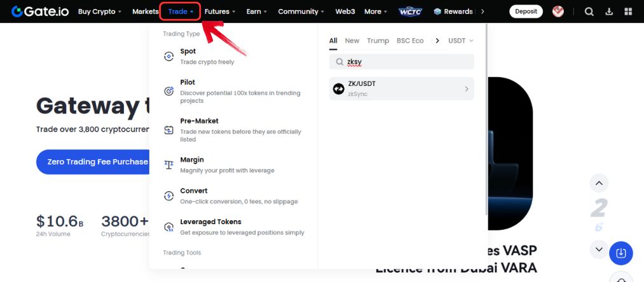The height and width of the screenshot is (282, 644).
Task: Click the Pre-Market icon
Action: pos(169,130)
